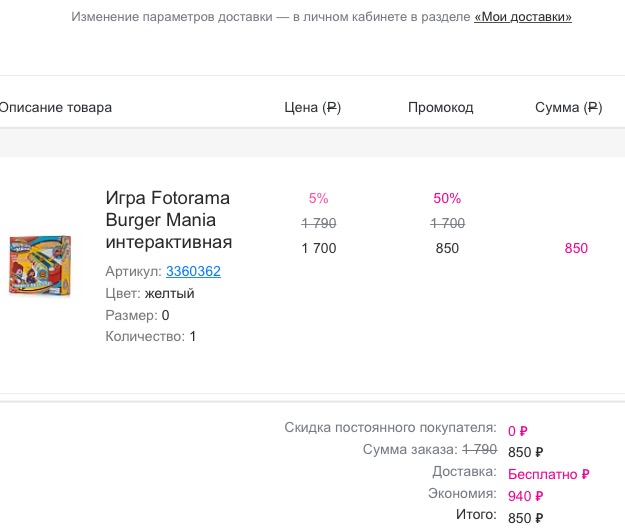Click the Бесплатно delivery value

pos(548,474)
